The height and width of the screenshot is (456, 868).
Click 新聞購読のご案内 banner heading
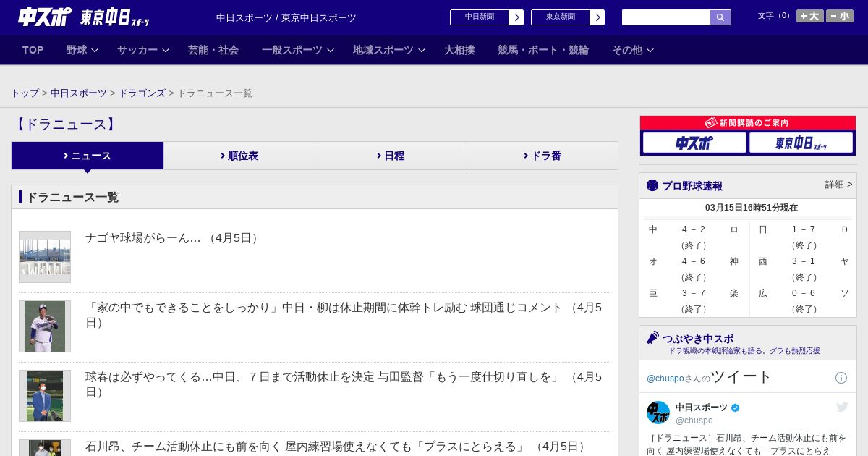click(x=748, y=123)
